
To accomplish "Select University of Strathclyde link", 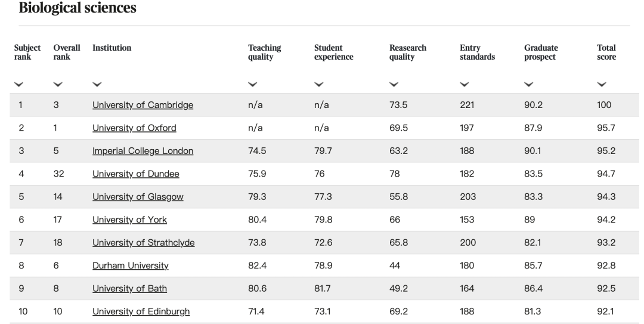I will pos(143,242).
